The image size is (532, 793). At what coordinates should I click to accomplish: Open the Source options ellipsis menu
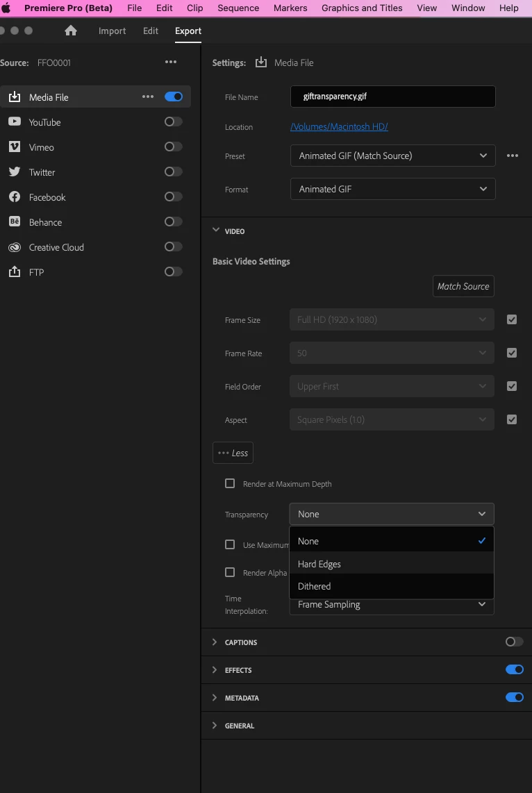point(171,62)
